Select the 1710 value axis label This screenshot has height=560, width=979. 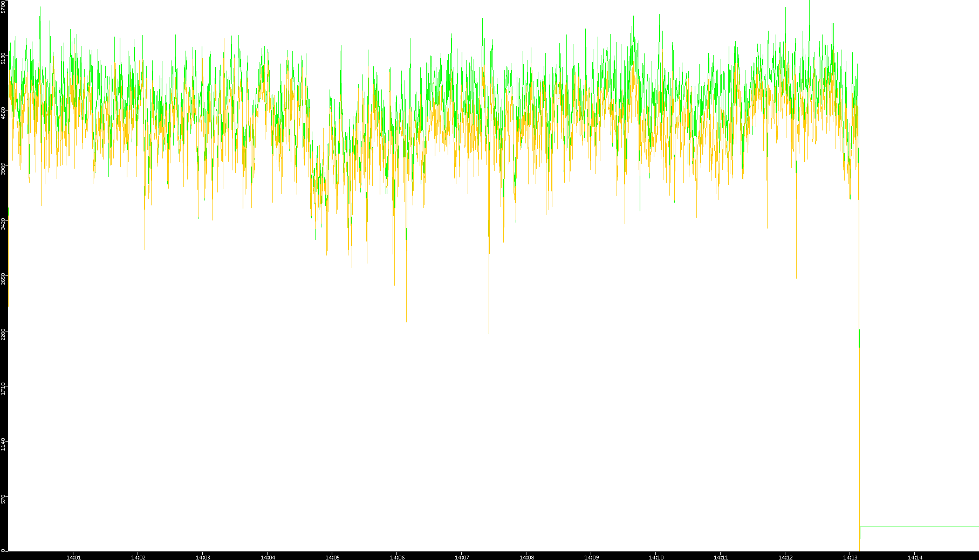coord(3,389)
